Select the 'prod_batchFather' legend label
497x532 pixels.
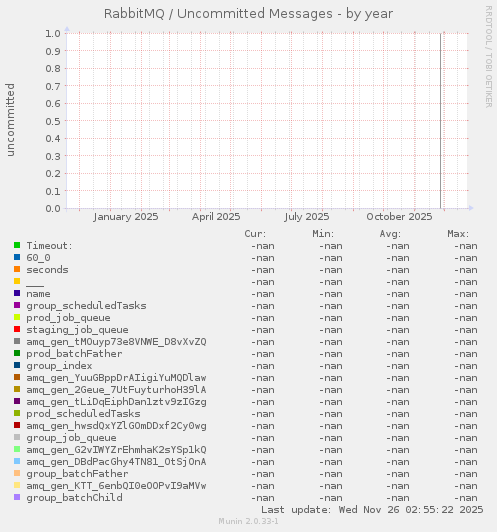(74, 354)
